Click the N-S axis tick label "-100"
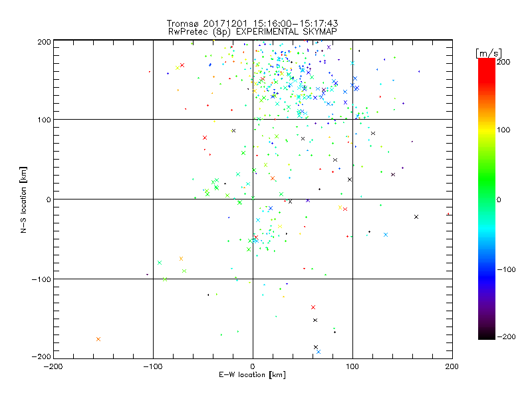 coord(41,279)
